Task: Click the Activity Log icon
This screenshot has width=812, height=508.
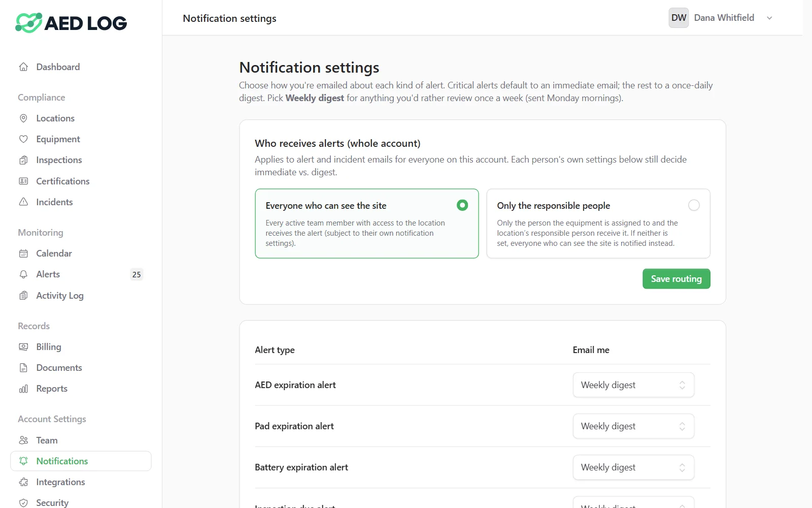Action: (23, 296)
